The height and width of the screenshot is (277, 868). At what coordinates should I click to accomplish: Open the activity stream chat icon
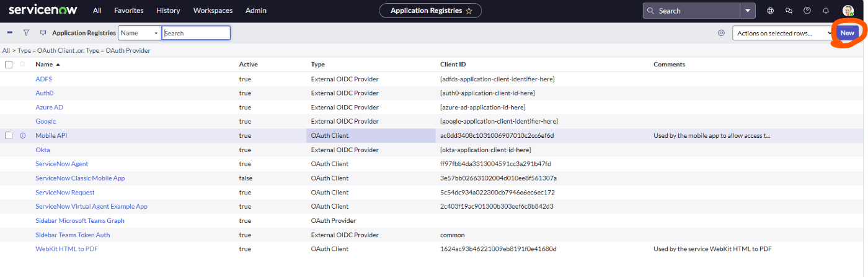[x=43, y=33]
